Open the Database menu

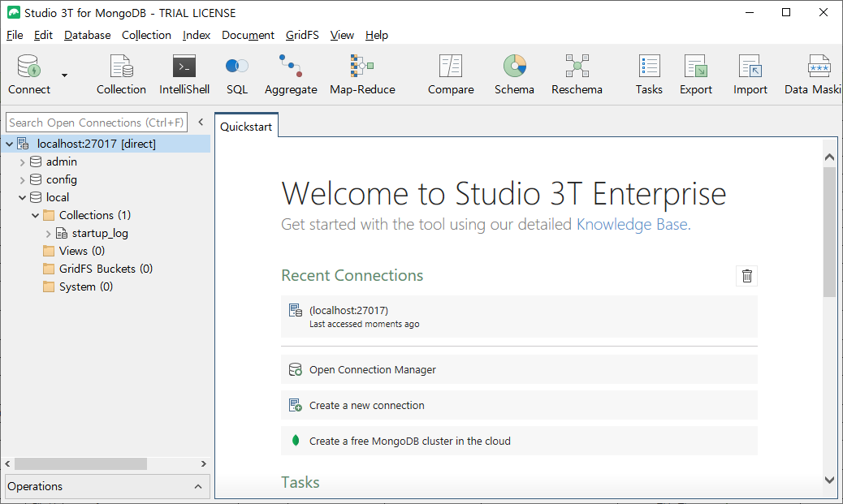tap(87, 35)
